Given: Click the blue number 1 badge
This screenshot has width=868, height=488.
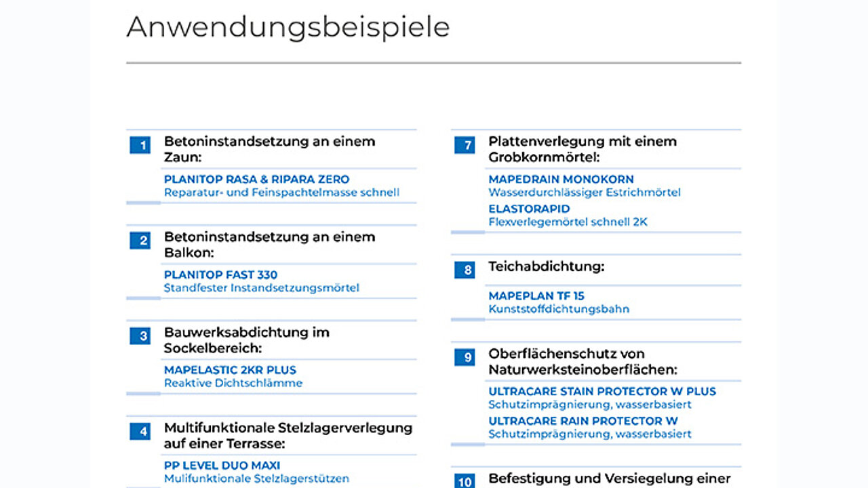Looking at the screenshot, I should click(x=140, y=145).
